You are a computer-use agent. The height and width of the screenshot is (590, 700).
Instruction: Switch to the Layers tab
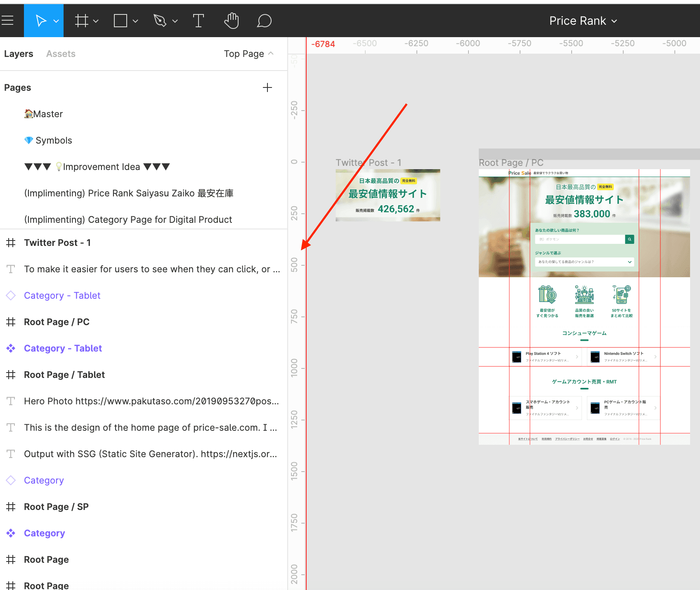[x=19, y=54]
